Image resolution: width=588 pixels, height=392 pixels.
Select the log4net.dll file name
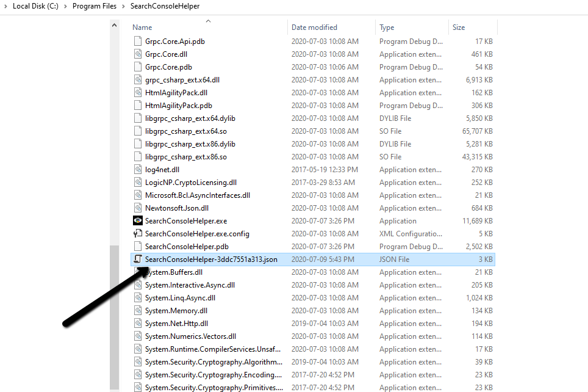(162, 170)
